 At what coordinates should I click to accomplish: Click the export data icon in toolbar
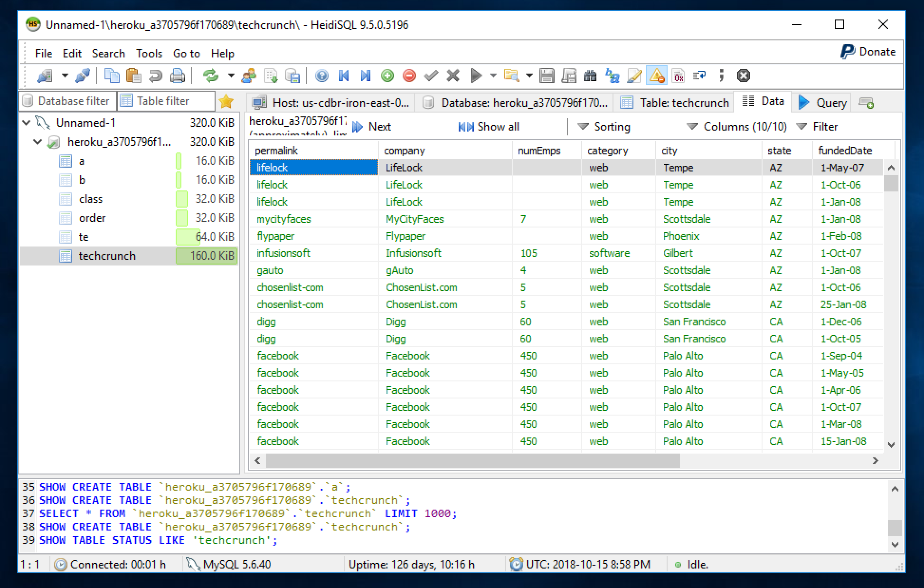[272, 75]
